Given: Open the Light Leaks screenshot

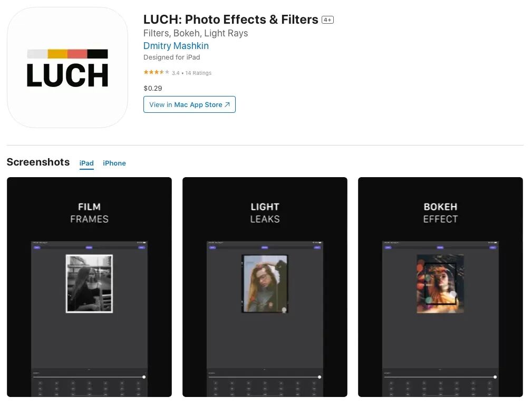Looking at the screenshot, I should click(x=265, y=287).
